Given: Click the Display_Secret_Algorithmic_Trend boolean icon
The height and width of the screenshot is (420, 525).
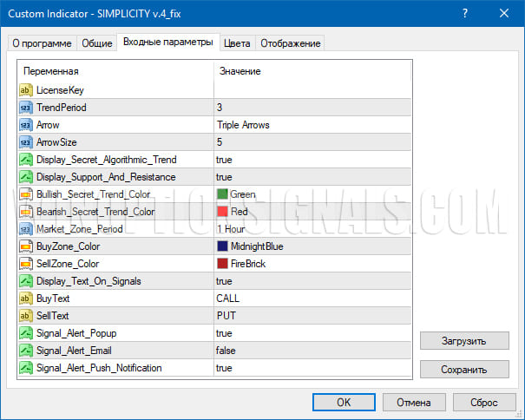Looking at the screenshot, I should click(26, 159).
